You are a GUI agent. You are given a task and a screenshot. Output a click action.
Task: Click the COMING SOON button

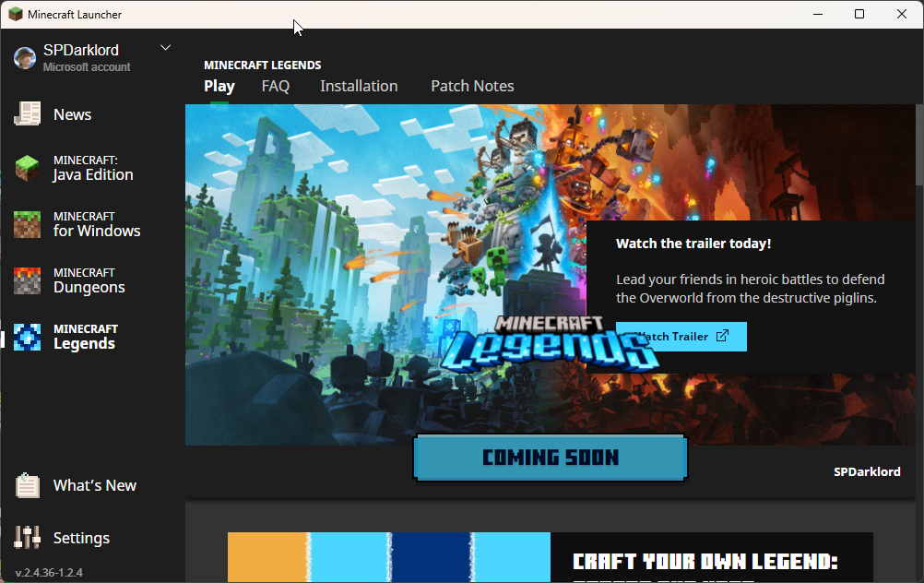(x=551, y=458)
